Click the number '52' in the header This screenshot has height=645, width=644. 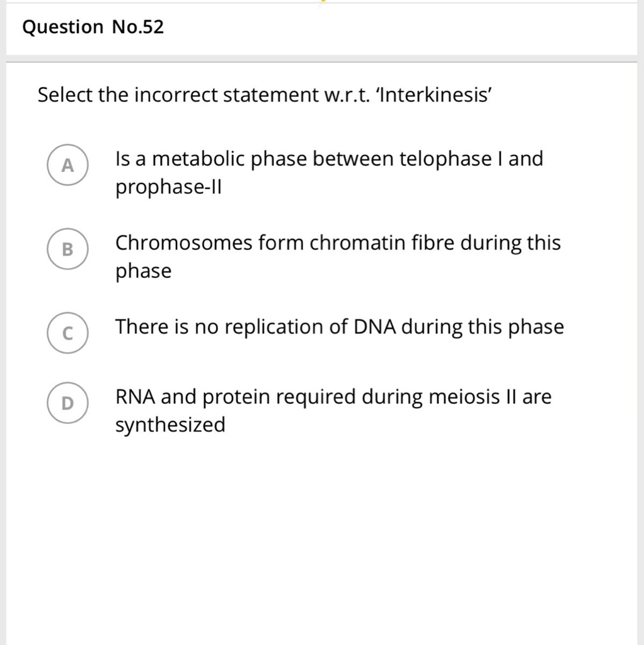point(153,27)
